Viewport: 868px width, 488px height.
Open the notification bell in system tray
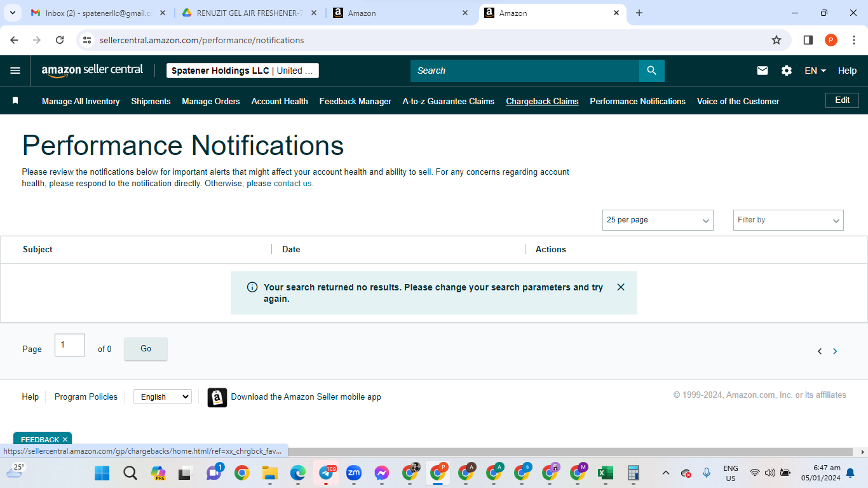(850, 473)
